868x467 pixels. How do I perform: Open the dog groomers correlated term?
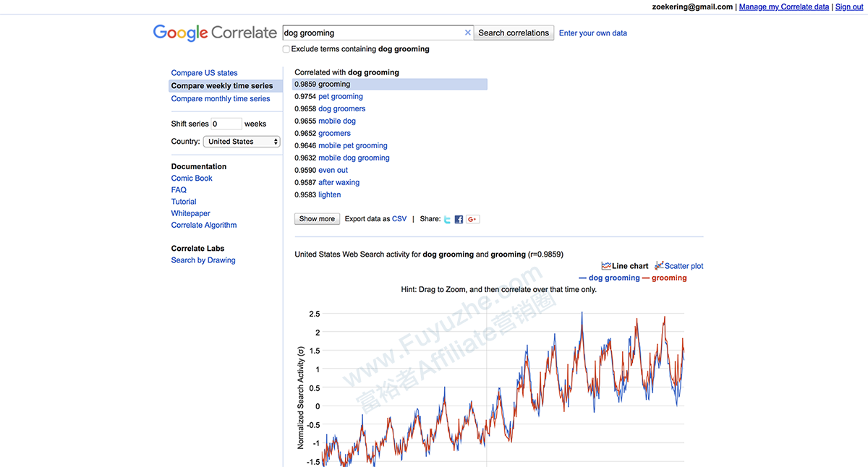pos(342,109)
